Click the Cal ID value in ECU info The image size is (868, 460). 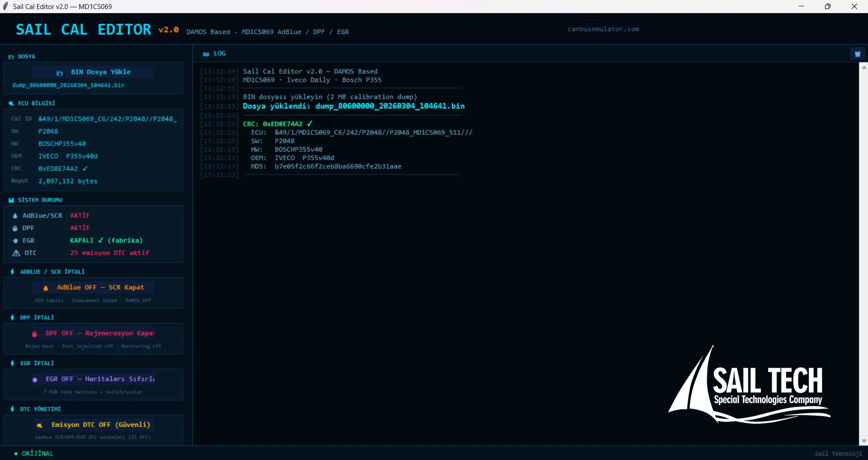click(x=108, y=119)
